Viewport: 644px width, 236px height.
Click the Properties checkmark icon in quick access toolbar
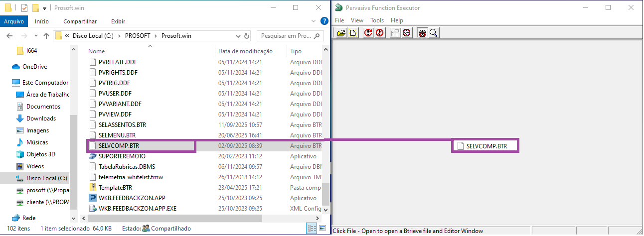coord(24,7)
